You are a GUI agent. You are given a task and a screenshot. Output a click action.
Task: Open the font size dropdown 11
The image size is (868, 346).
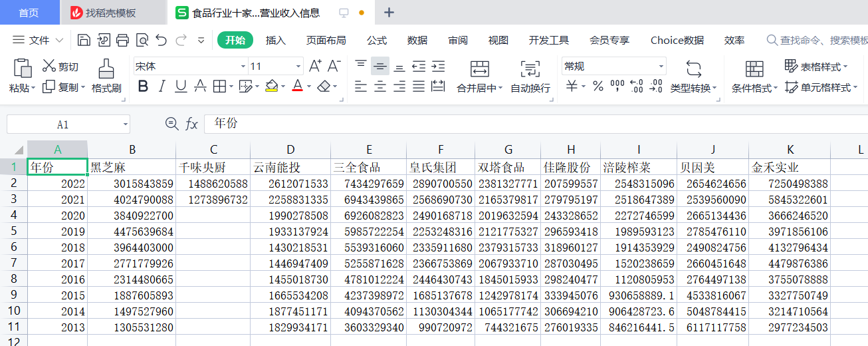pyautogui.click(x=298, y=67)
